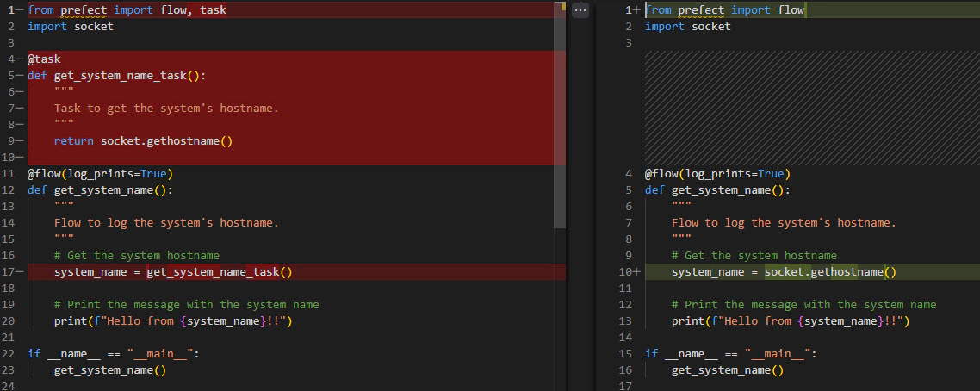Click line number 1 in right pane gutter
980x391 pixels.
pyautogui.click(x=629, y=10)
